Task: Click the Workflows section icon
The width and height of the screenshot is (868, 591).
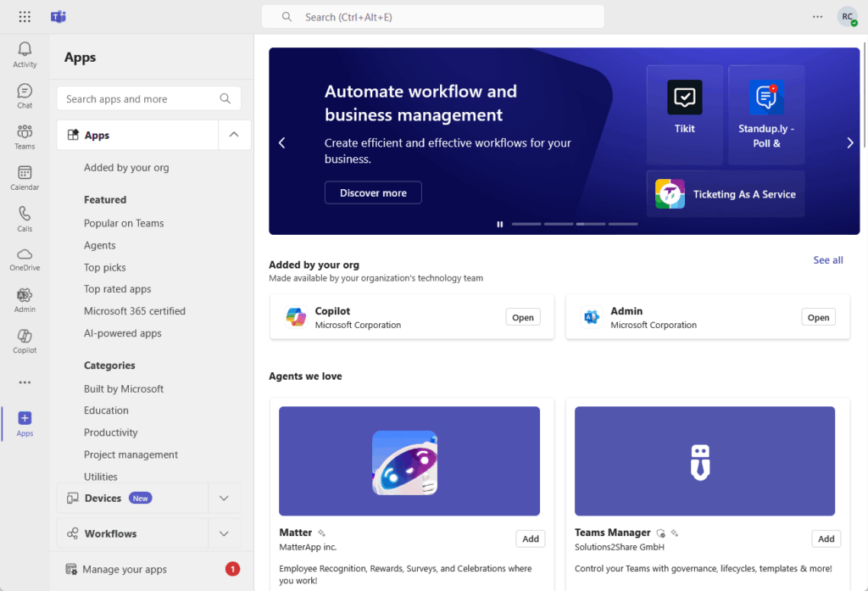Action: click(73, 533)
